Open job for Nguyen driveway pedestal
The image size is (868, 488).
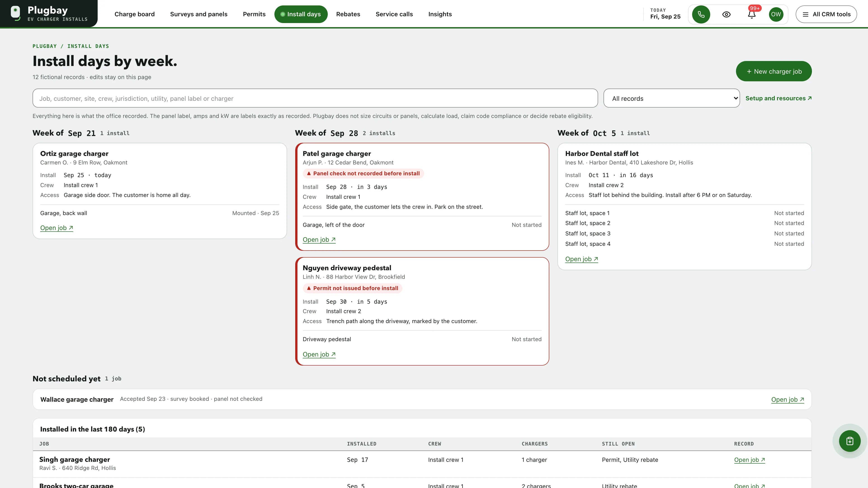[319, 354]
